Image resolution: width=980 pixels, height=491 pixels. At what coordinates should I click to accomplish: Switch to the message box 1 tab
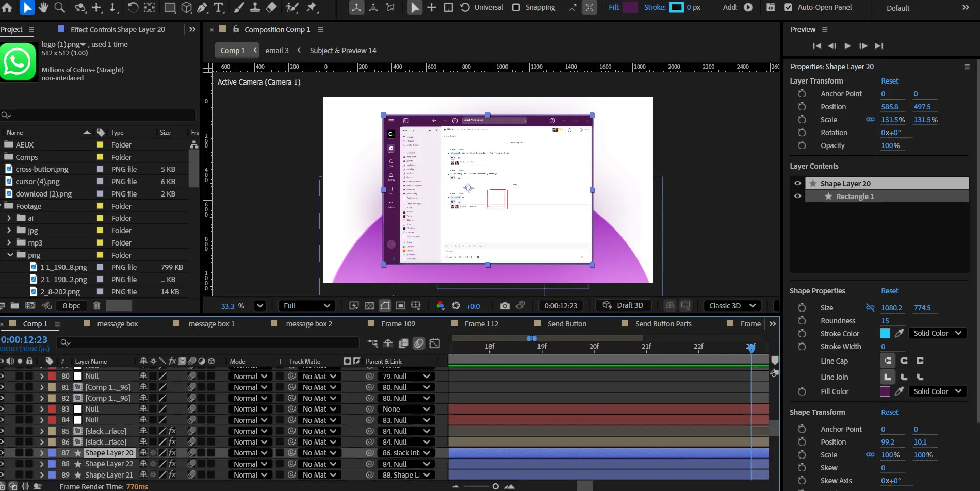pos(211,324)
